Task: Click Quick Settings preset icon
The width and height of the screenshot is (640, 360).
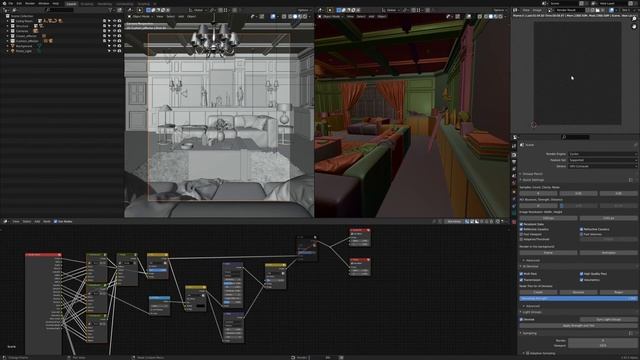Action: [x=631, y=180]
